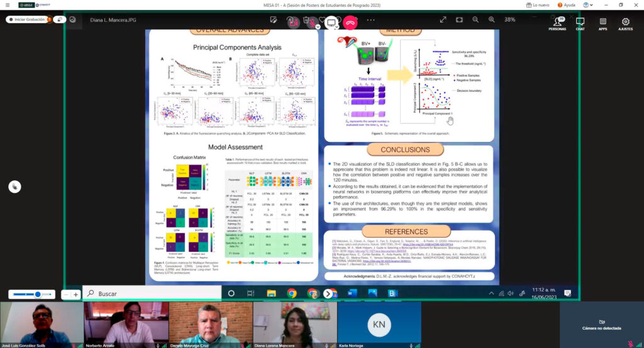Open the Personas participants panel
Screen dimensions: 644x348
[557, 23]
